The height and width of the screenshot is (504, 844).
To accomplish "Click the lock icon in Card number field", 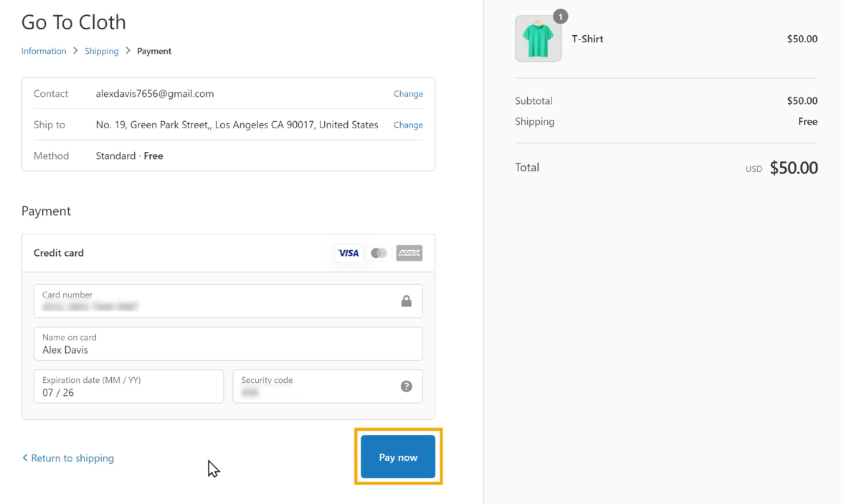I will 407,301.
